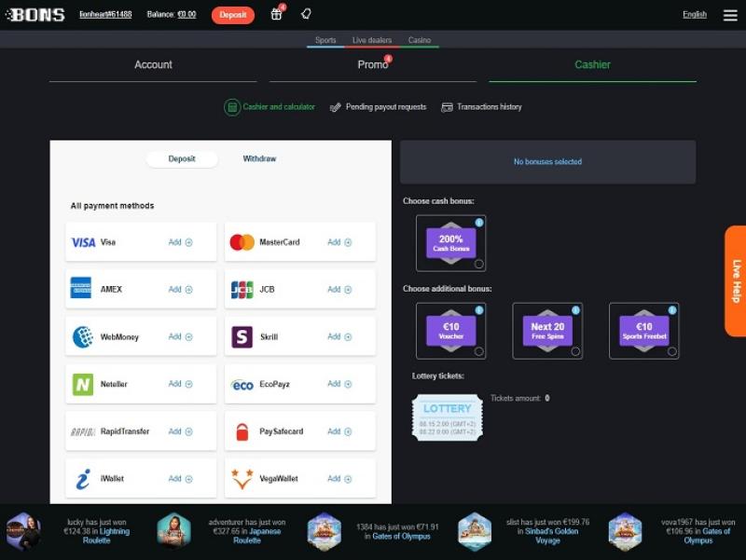This screenshot has height=560, width=746.
Task: Add a Skrill payment method
Action: [339, 336]
